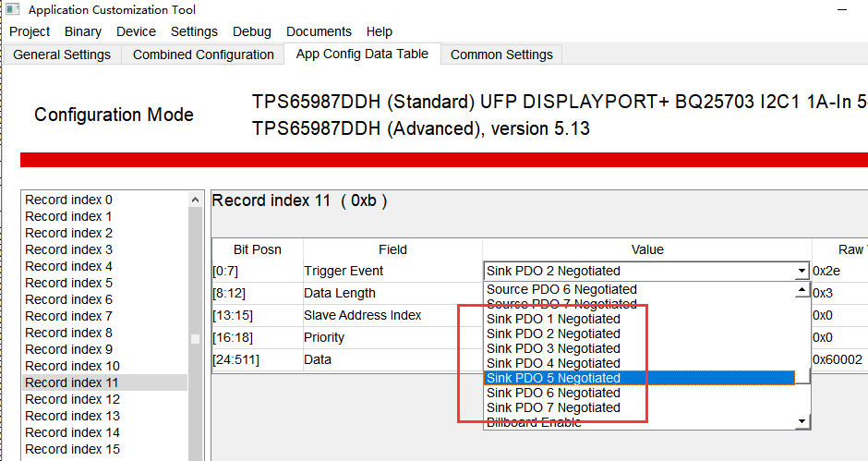
Task: Click the Trigger Event dropdown arrow
Action: pos(801,271)
